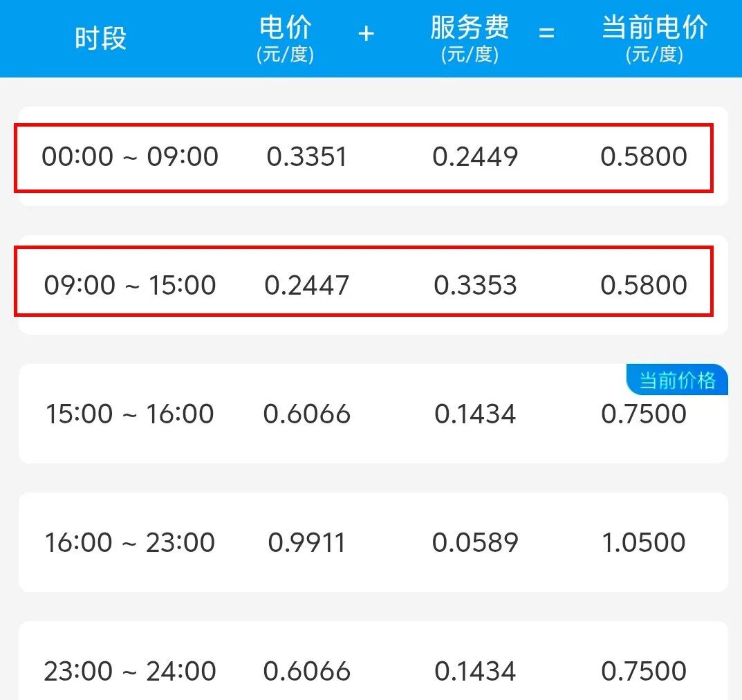Select electricity price 0.9911
This screenshot has height=700, width=742.
[306, 542]
